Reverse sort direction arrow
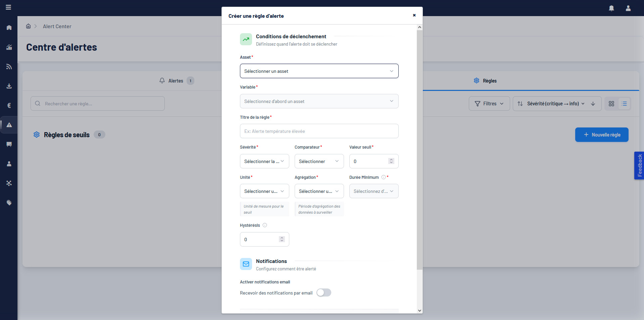Screen dimensions: 644x320 coord(593,104)
